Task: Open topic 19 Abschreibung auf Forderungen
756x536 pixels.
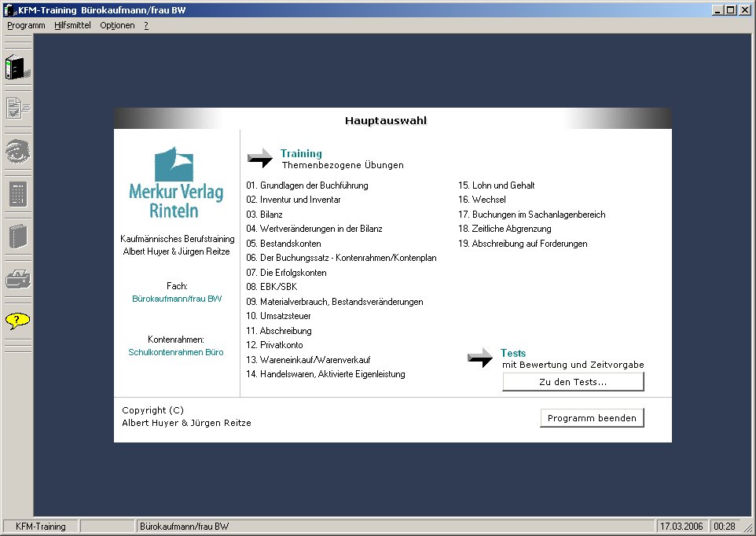Action: [x=523, y=244]
